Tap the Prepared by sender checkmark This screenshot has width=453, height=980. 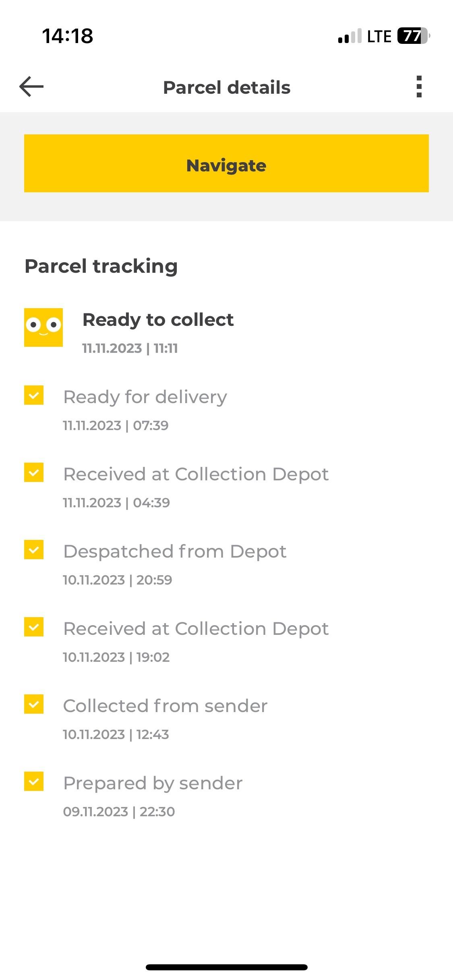coord(34,781)
